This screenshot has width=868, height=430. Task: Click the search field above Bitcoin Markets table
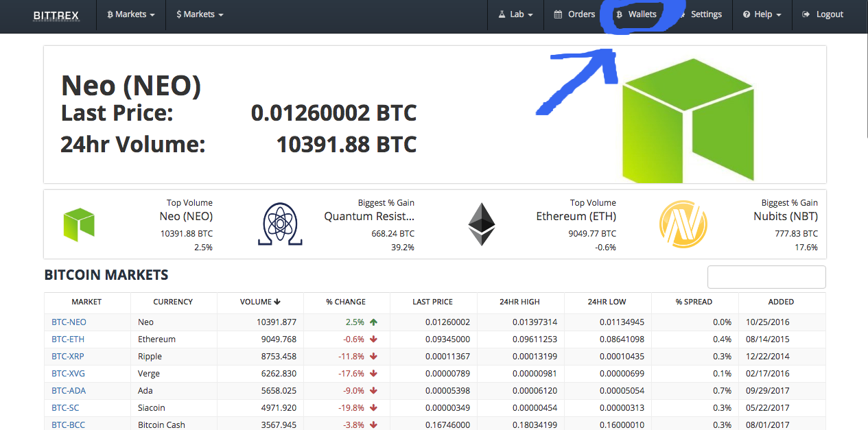[x=766, y=277]
